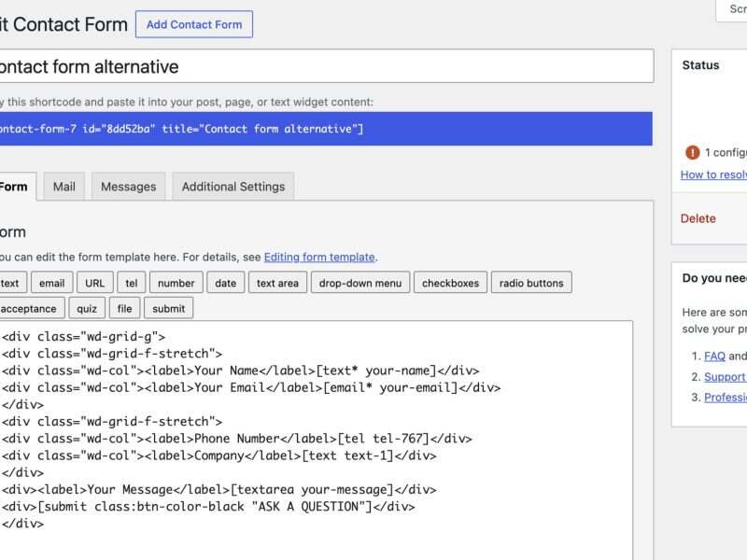Add a file upload tag
The width and height of the screenshot is (747, 560).
[124, 309]
